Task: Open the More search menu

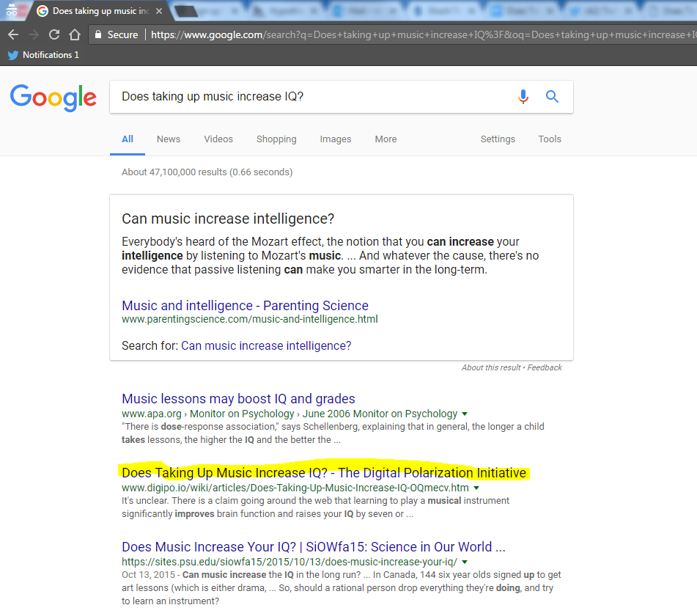Action: pyautogui.click(x=386, y=139)
